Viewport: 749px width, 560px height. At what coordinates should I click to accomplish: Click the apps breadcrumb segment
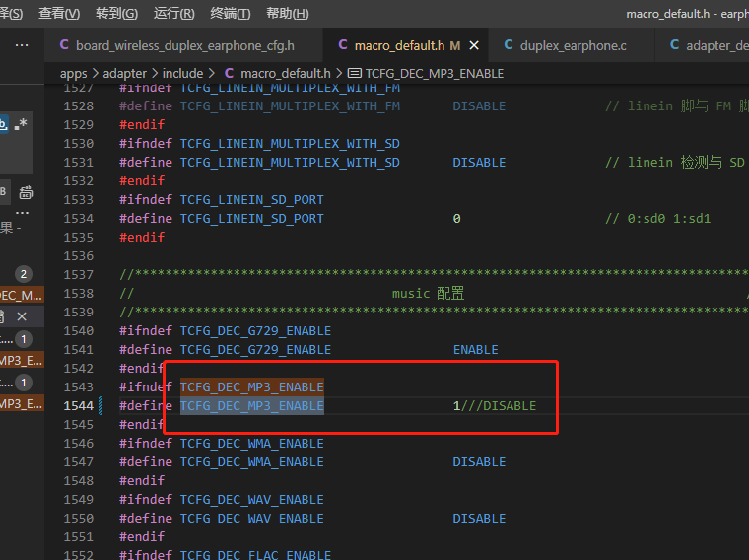pyautogui.click(x=74, y=74)
